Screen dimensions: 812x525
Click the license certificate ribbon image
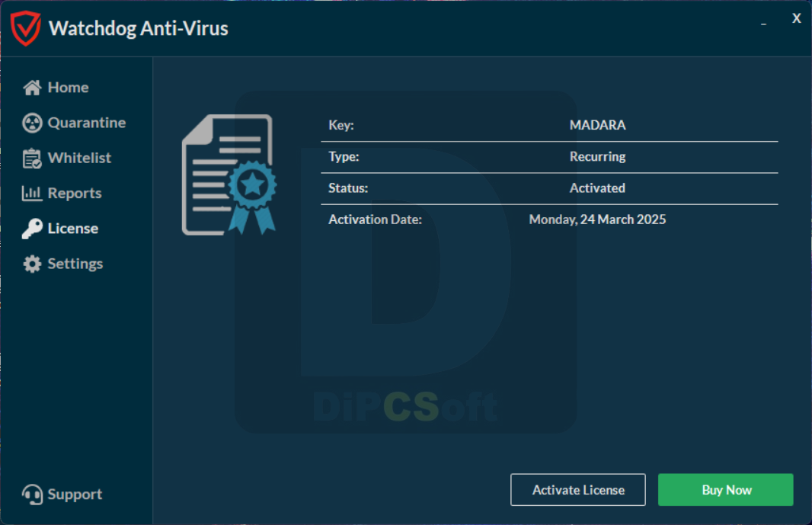pos(229,174)
